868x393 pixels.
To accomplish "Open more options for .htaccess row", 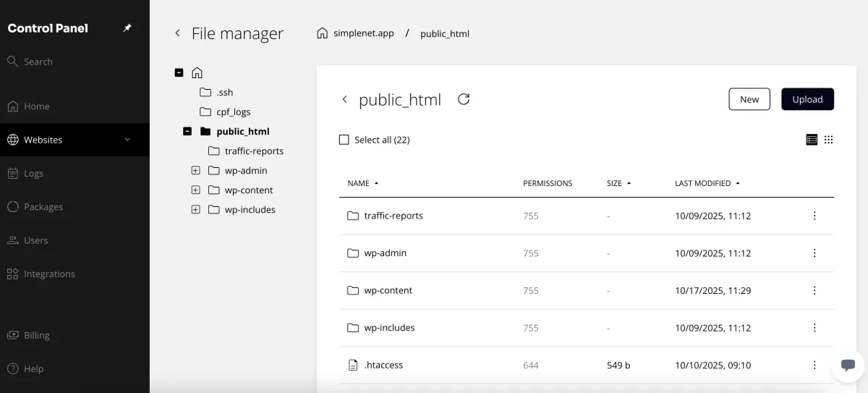I will tap(814, 365).
